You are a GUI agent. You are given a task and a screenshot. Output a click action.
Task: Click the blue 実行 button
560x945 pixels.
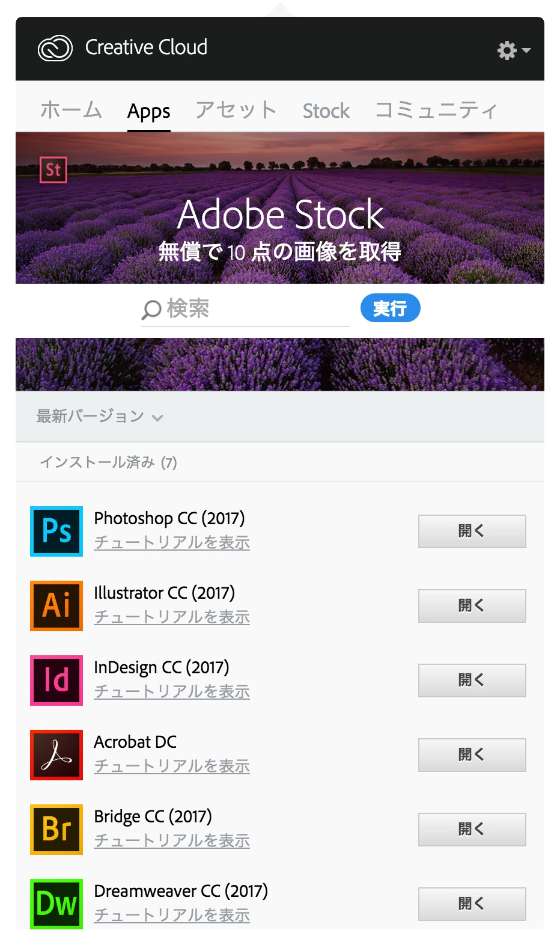(x=390, y=308)
